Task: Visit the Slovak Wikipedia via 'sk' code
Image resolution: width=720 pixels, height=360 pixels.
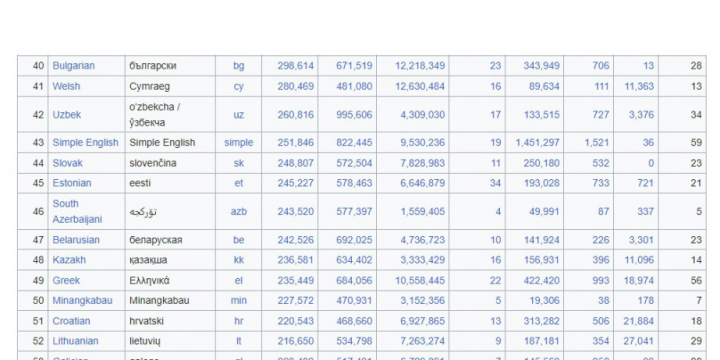Action: [239, 163]
